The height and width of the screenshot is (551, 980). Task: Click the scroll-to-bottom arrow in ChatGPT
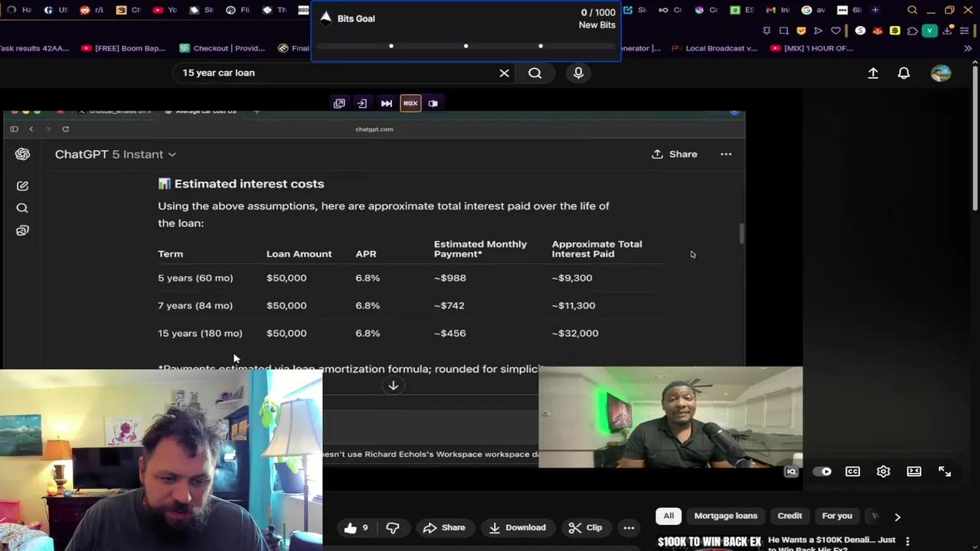pos(393,386)
